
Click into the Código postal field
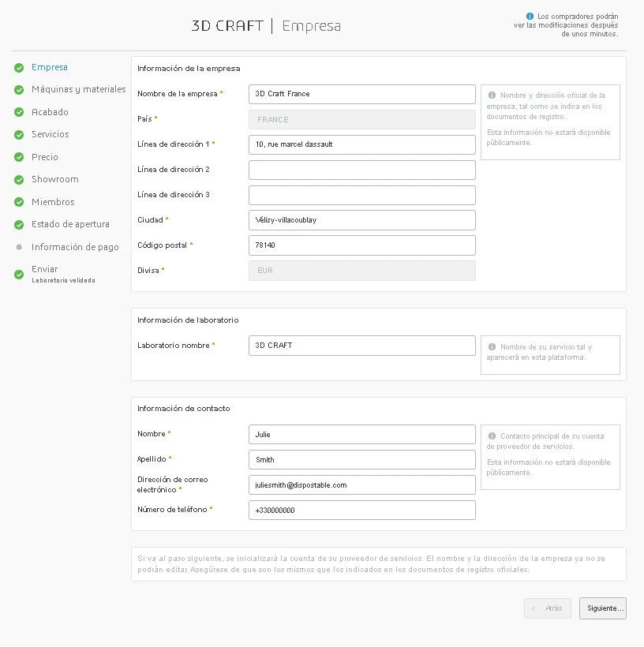tap(361, 245)
